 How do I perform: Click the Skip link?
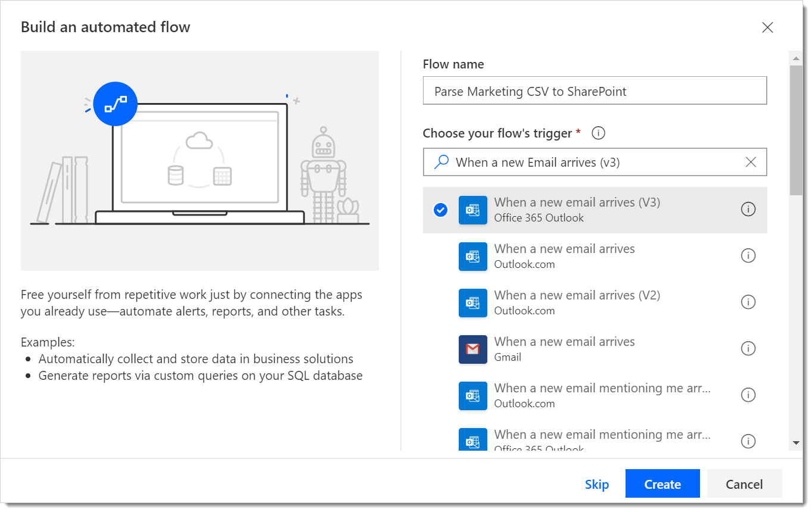(x=597, y=484)
